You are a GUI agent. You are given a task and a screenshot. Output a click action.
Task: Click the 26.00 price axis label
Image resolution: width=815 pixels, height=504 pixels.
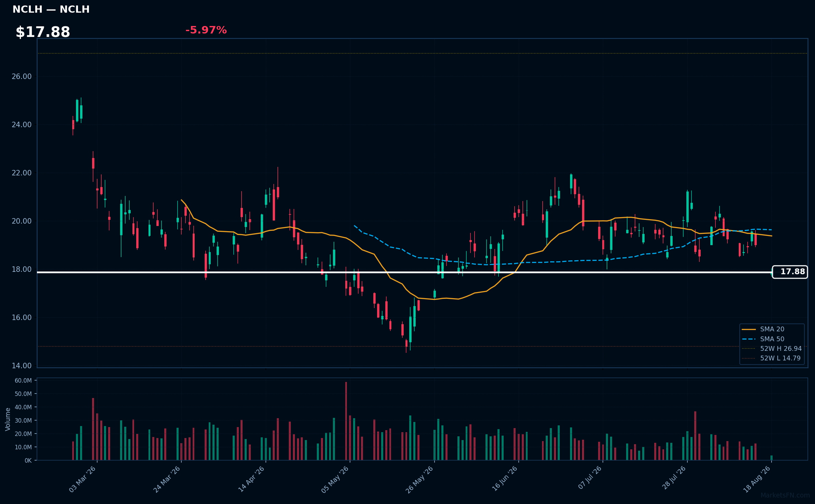22,77
